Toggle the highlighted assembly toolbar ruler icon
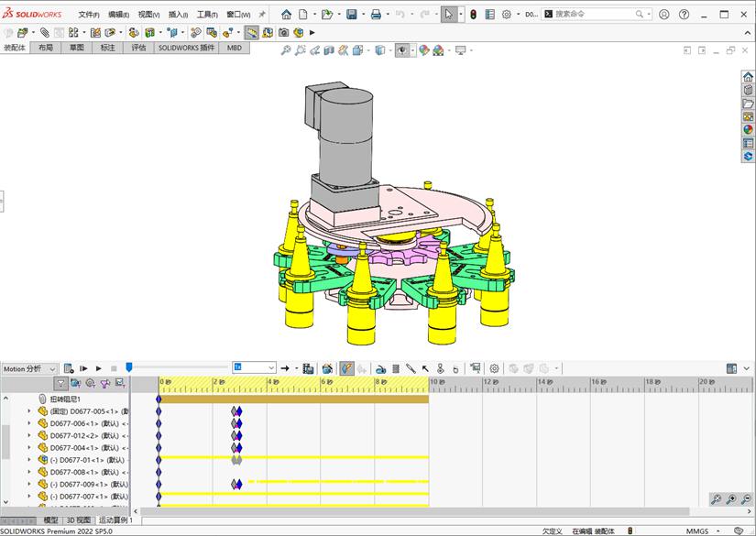Image resolution: width=756 pixels, height=536 pixels. [x=252, y=32]
